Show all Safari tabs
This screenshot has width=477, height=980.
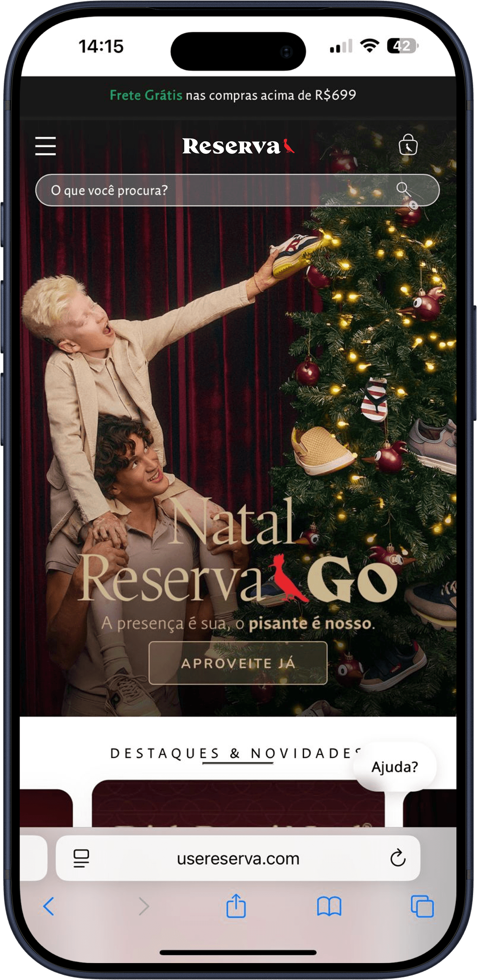click(x=422, y=906)
